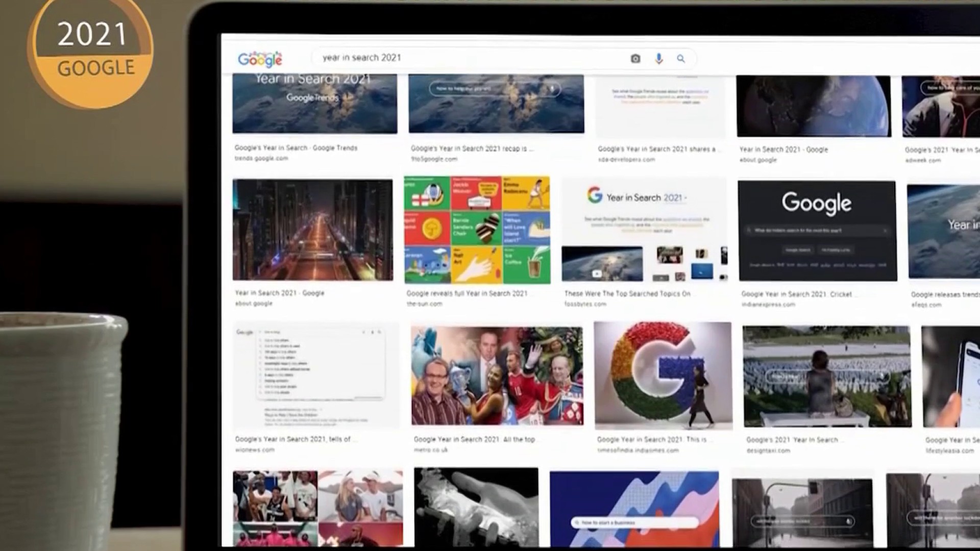Open the 'Year in Search 2021 Google Trends' thumbnail
This screenshot has width=980, height=551.
[x=315, y=104]
